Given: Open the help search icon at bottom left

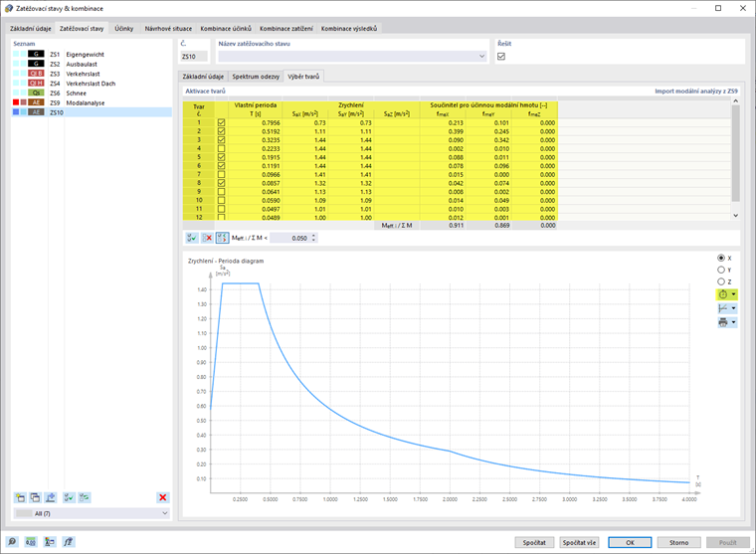Looking at the screenshot, I should (x=12, y=542).
